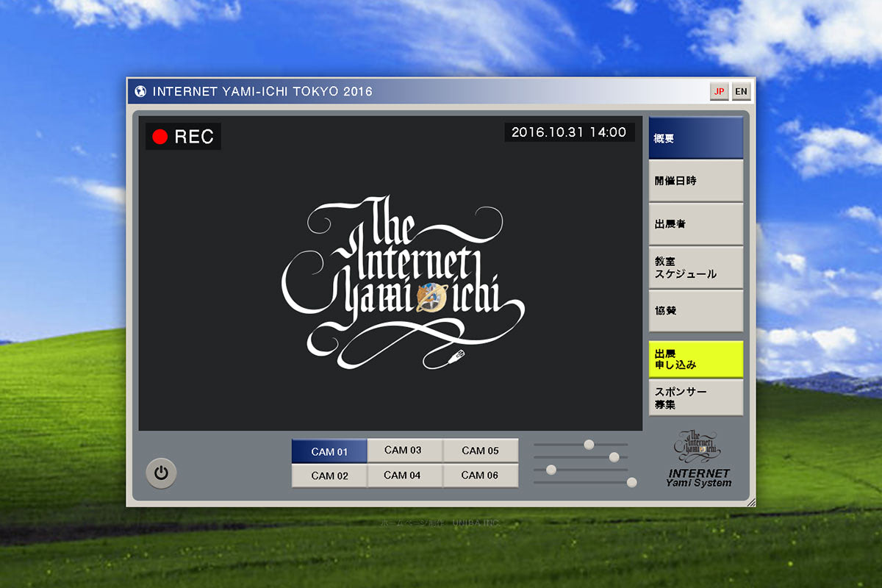882x588 pixels.
Task: Open the 概要 menu tab
Action: tap(695, 138)
